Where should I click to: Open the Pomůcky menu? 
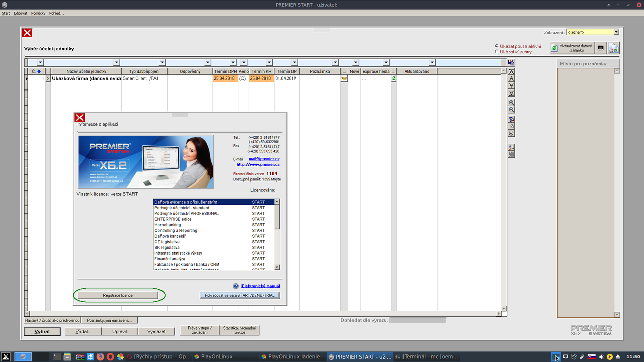click(x=38, y=13)
